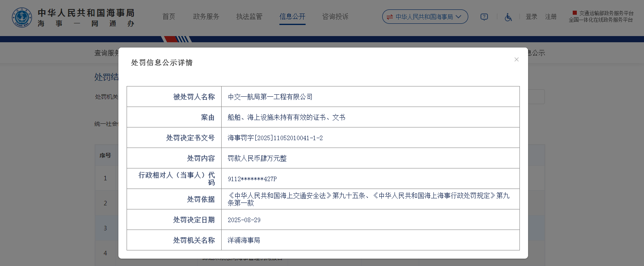The image size is (644, 266).
Task: Click the 处罚决定书文号 label cell
Action: (x=174, y=138)
